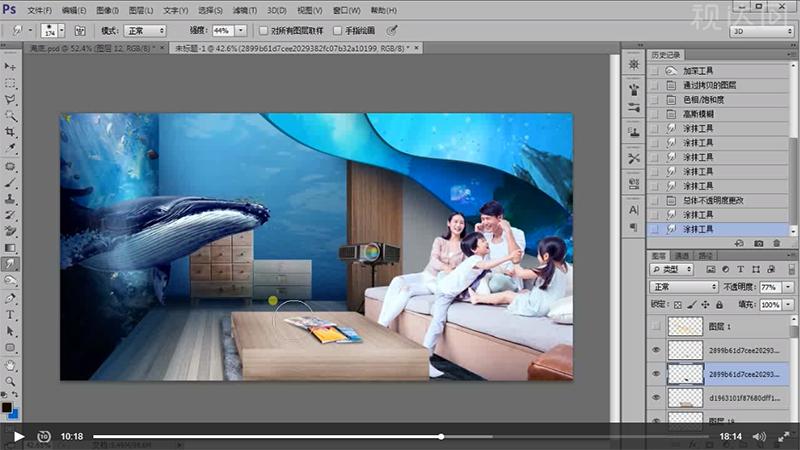This screenshot has width=800, height=450.
Task: Open the 填充 fill slider arrow
Action: click(788, 305)
